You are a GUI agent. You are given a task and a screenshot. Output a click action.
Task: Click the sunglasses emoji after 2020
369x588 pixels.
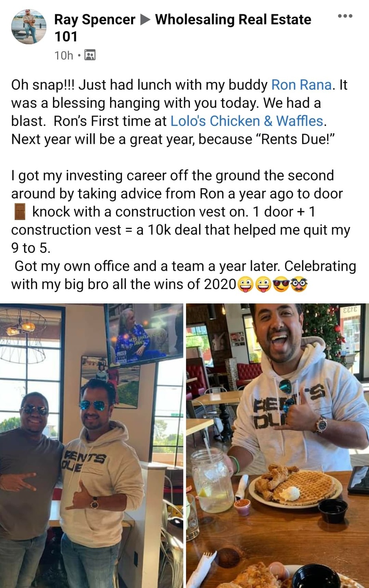click(x=280, y=284)
